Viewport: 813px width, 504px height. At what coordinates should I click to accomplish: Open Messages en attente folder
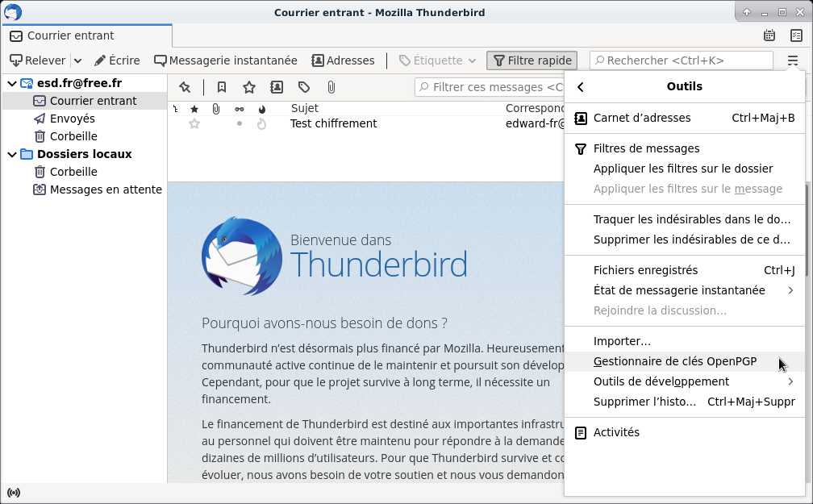pos(106,190)
